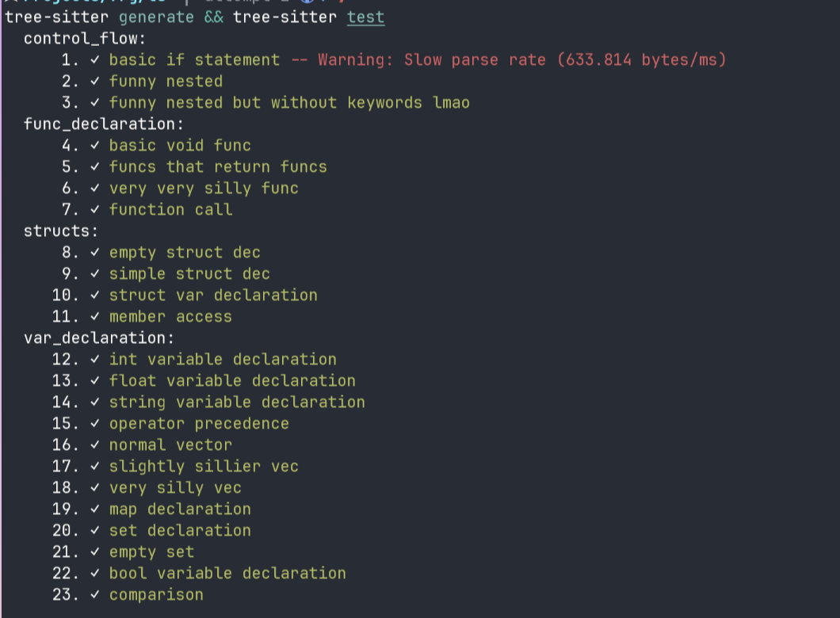Click the "structs:" group header
Viewport: 840px width, 618px height.
coord(60,231)
